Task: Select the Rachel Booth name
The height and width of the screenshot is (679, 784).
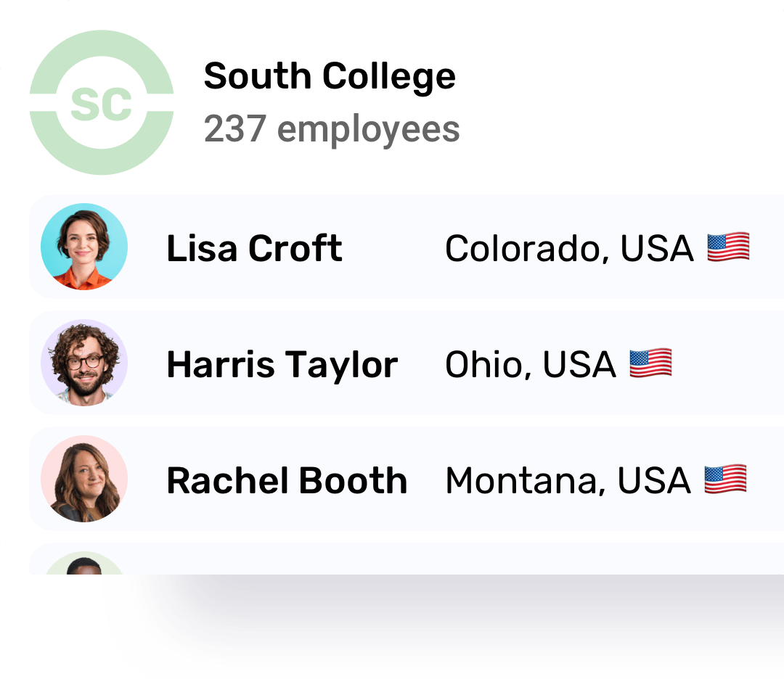Action: pos(287,480)
